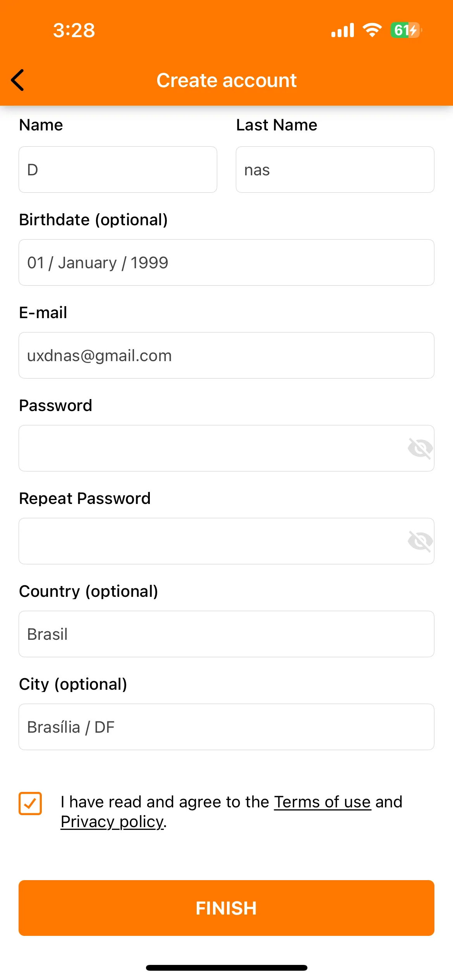Open the Privacy policy link
Image resolution: width=453 pixels, height=980 pixels.
tap(112, 822)
